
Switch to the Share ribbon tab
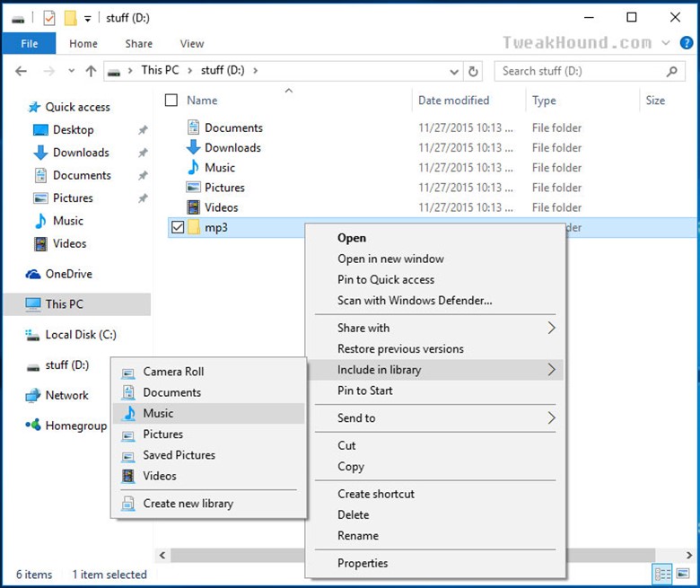pyautogui.click(x=139, y=43)
